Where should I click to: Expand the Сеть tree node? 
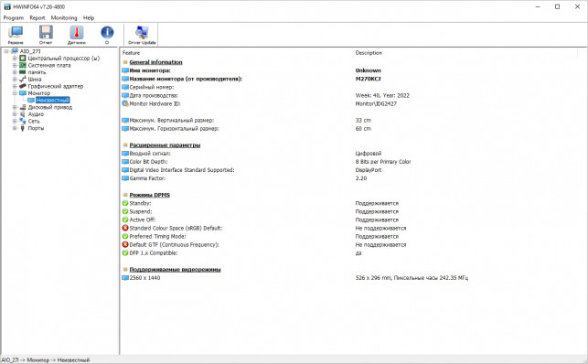coord(15,121)
